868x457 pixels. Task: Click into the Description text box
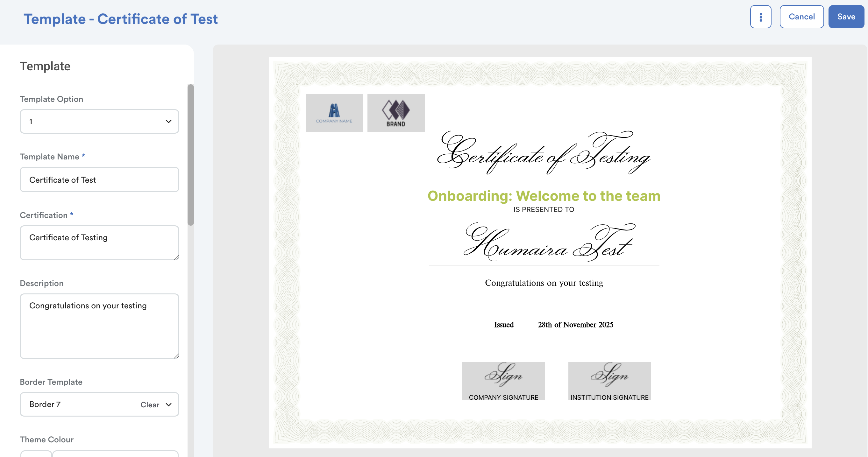click(99, 326)
